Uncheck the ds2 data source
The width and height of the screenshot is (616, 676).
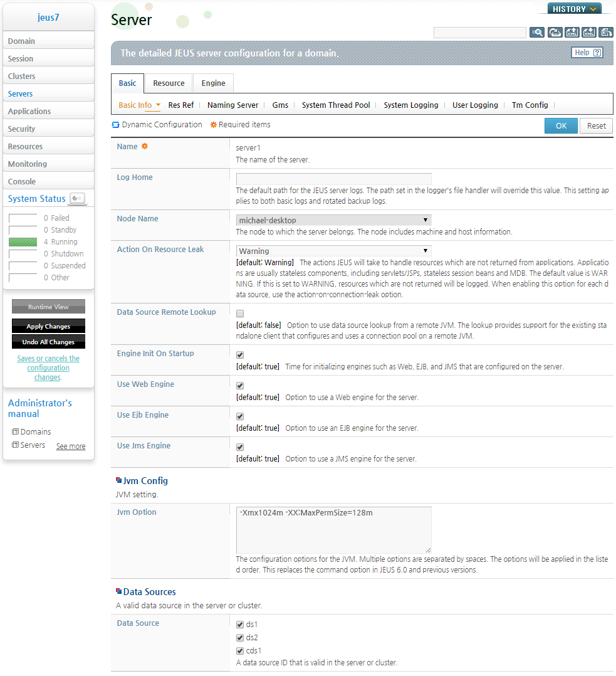[x=240, y=638]
